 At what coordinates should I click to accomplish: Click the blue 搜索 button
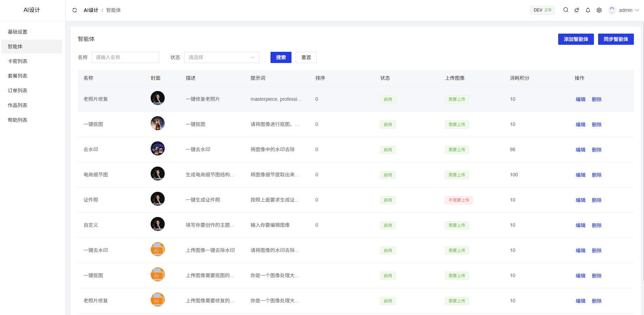[281, 57]
